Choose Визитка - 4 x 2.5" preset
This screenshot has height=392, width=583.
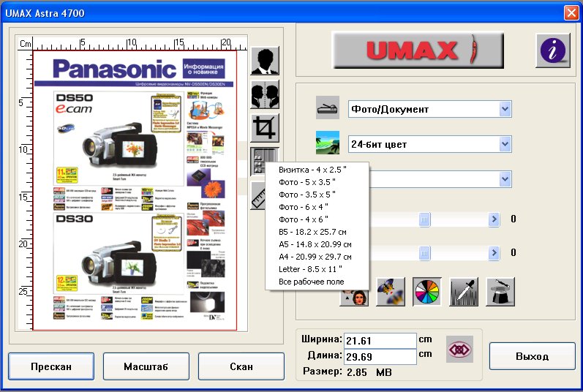click(x=317, y=170)
